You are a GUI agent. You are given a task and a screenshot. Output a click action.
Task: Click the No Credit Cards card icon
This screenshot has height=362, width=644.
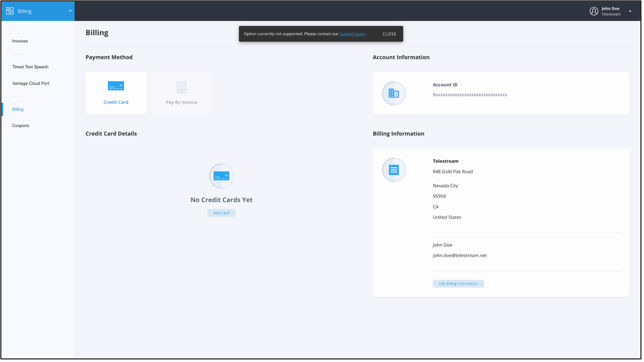point(221,176)
